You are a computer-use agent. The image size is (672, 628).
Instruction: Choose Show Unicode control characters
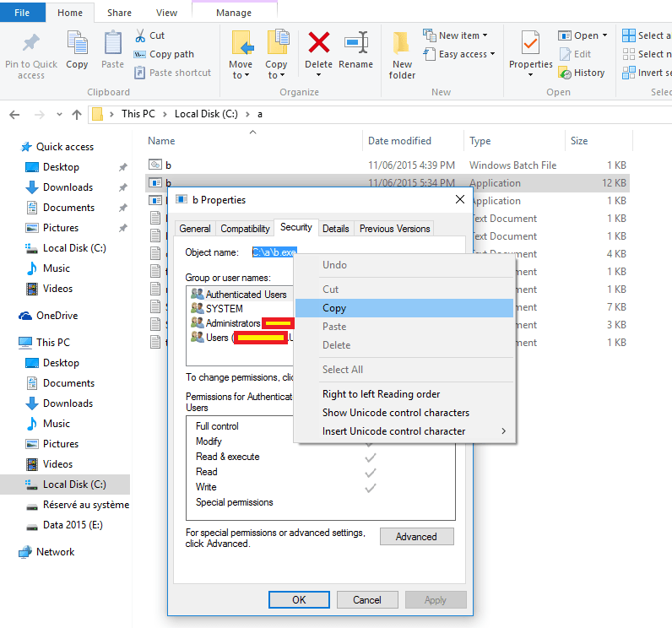tap(404, 413)
